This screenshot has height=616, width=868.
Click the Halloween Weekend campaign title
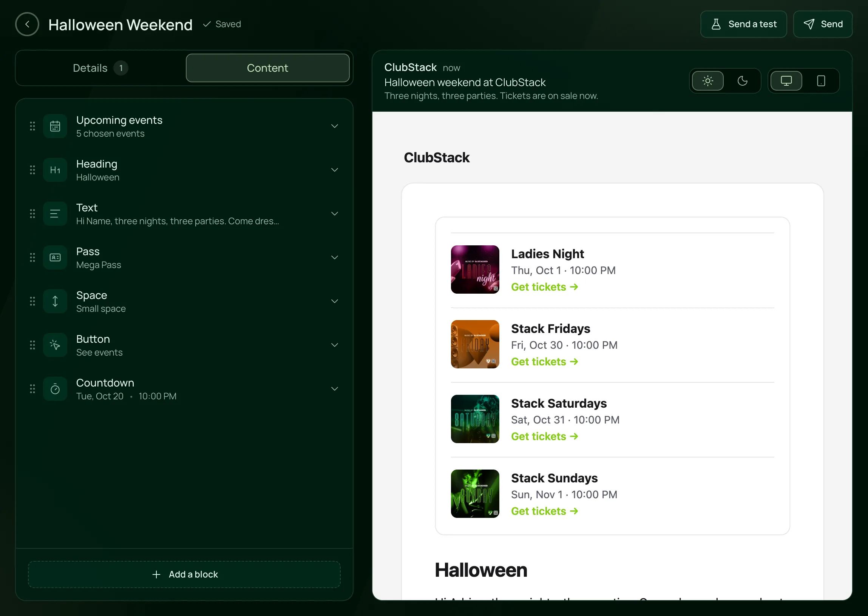[120, 25]
